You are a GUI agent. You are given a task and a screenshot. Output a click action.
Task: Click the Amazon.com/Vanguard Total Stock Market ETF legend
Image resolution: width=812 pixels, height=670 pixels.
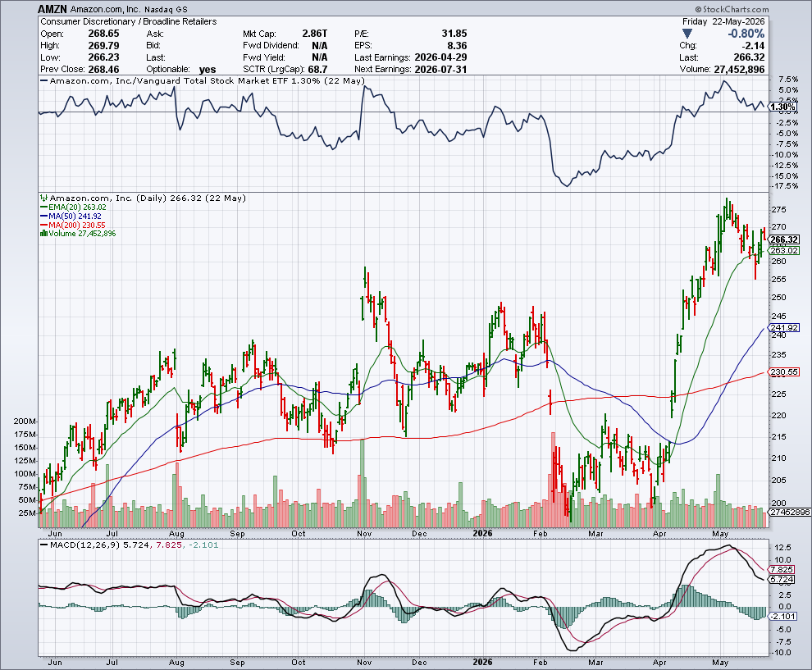202,80
